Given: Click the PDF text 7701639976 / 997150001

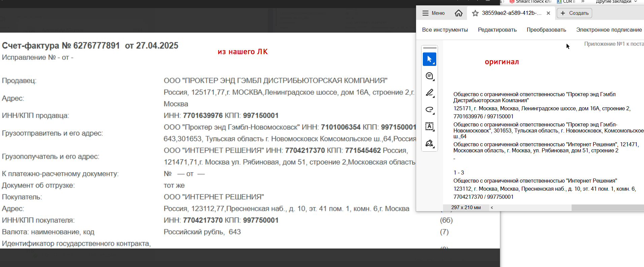Looking at the screenshot, I should [x=483, y=116].
